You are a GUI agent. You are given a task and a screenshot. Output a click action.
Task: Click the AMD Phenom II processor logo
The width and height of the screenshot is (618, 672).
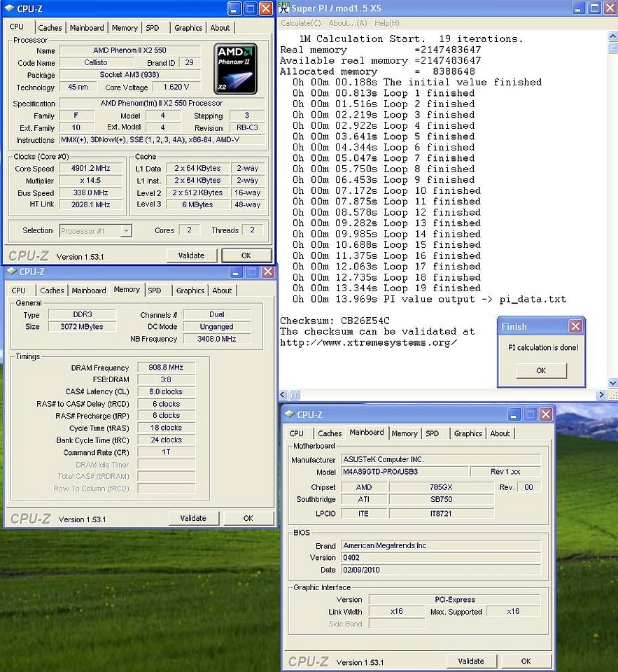[x=235, y=68]
